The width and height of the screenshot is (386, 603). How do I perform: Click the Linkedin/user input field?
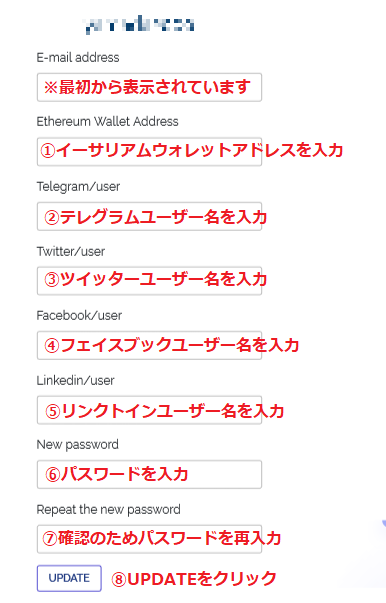149,410
